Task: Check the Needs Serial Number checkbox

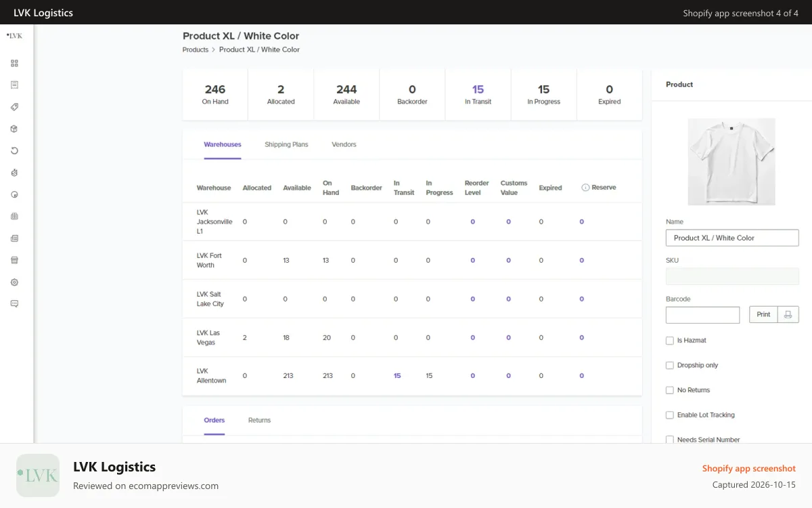Action: click(670, 440)
